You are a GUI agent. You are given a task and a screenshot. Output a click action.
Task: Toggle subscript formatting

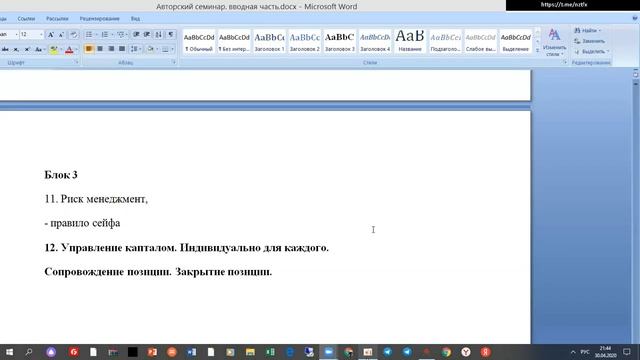point(16,49)
